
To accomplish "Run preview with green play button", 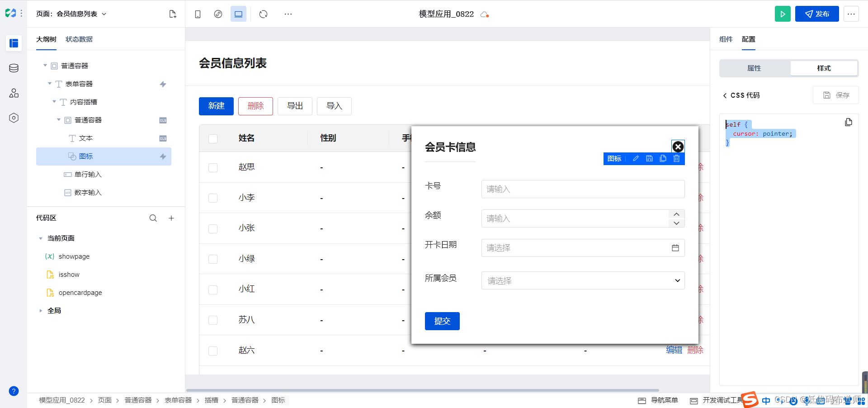I will tap(783, 14).
